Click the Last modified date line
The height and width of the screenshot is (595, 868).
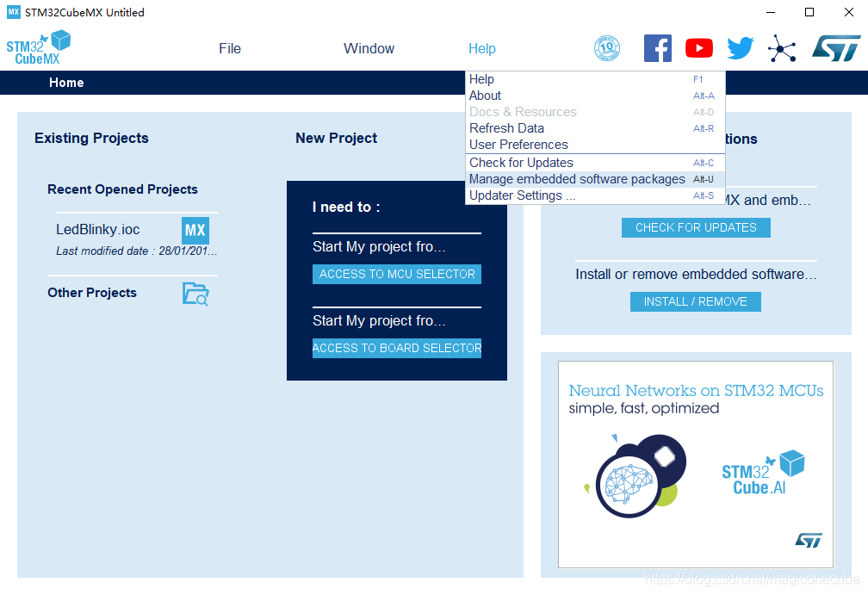coord(136,251)
